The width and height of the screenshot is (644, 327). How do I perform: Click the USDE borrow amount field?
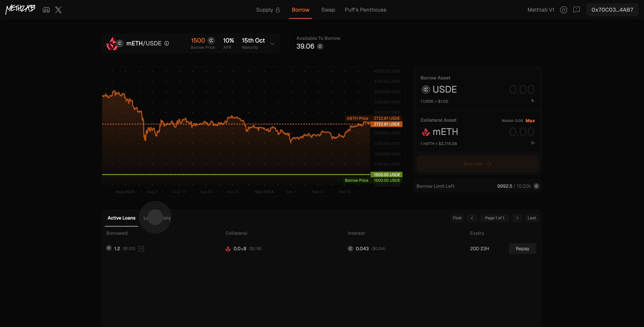pos(521,90)
